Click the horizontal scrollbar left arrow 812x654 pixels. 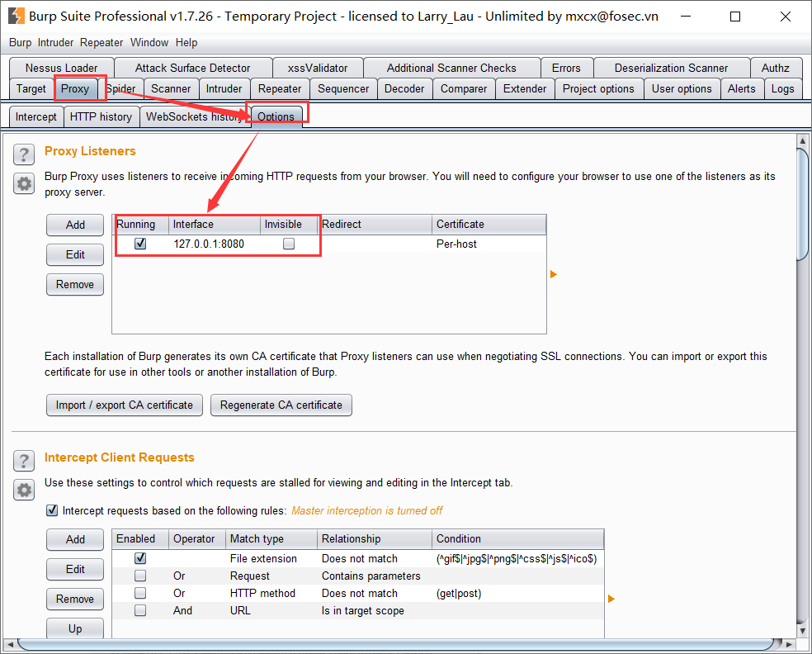[x=10, y=644]
